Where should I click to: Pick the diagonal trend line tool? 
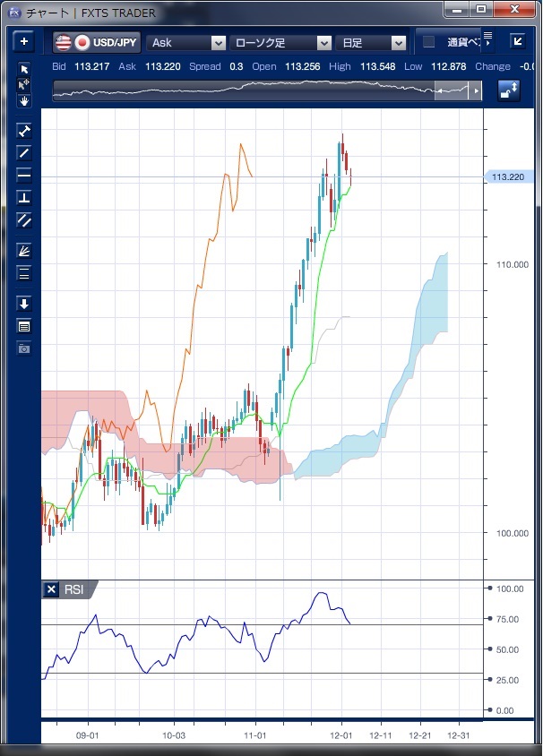pos(24,152)
